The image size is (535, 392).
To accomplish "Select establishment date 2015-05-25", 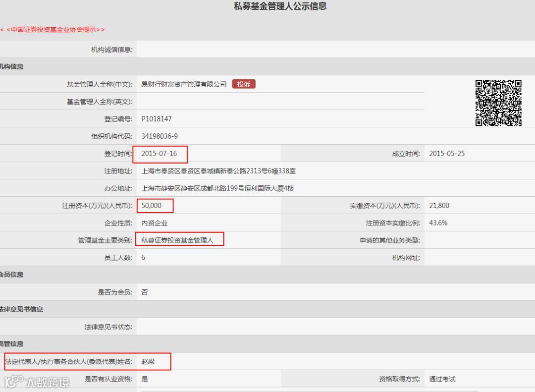I will click(x=447, y=154).
